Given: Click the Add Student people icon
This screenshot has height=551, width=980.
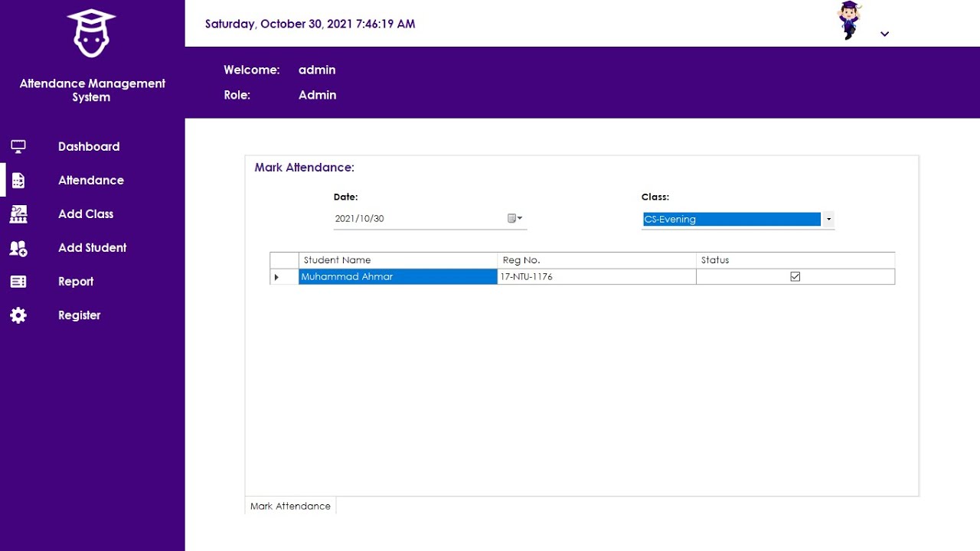Looking at the screenshot, I should [18, 248].
